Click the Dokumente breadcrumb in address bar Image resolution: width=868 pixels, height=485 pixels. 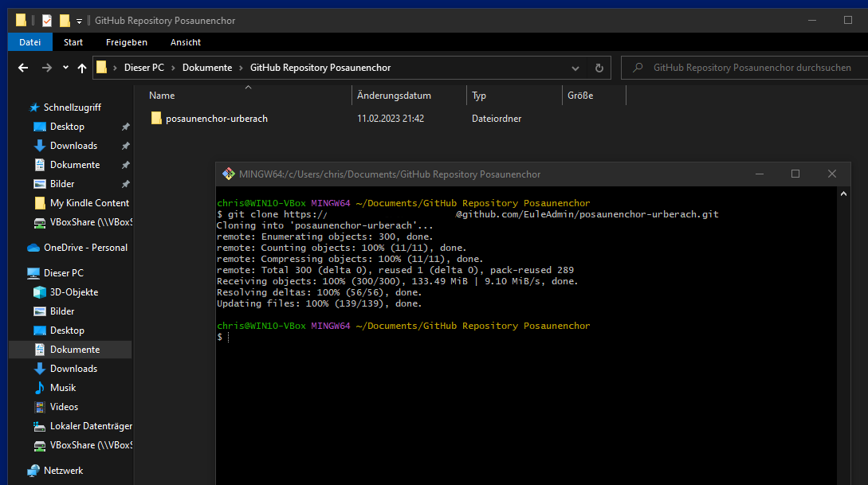click(x=207, y=68)
